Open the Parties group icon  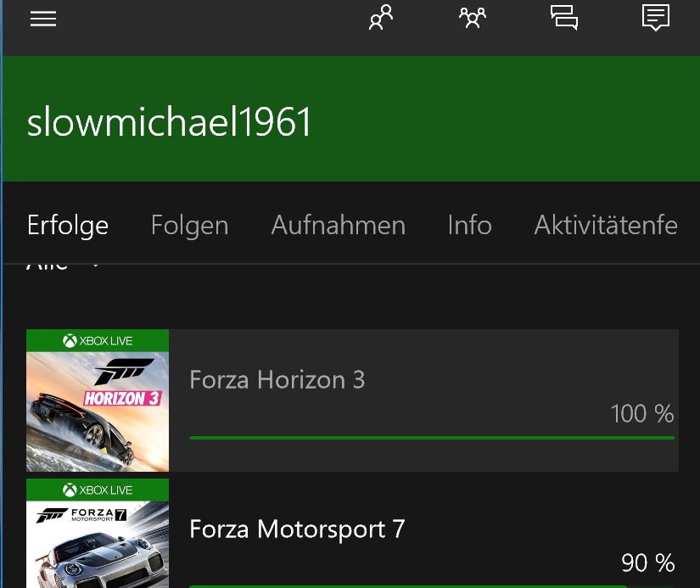coord(473,18)
